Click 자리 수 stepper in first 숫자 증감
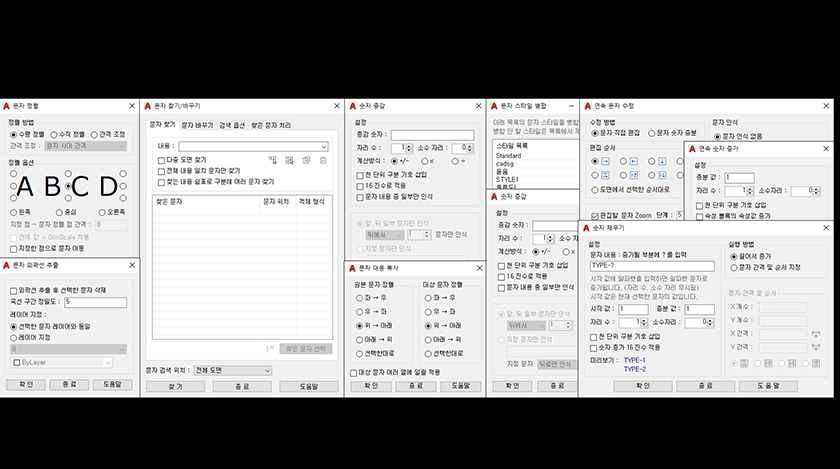The height and width of the screenshot is (469, 840). [409, 148]
